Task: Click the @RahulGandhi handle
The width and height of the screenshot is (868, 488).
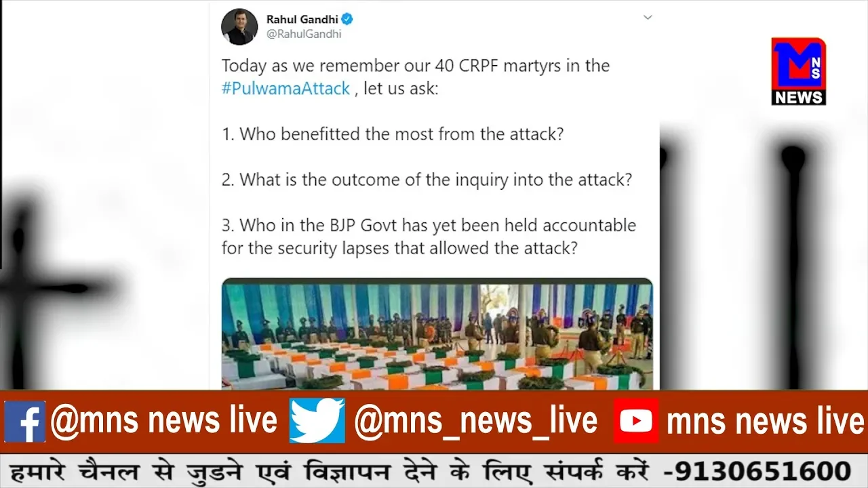Action: (x=304, y=34)
